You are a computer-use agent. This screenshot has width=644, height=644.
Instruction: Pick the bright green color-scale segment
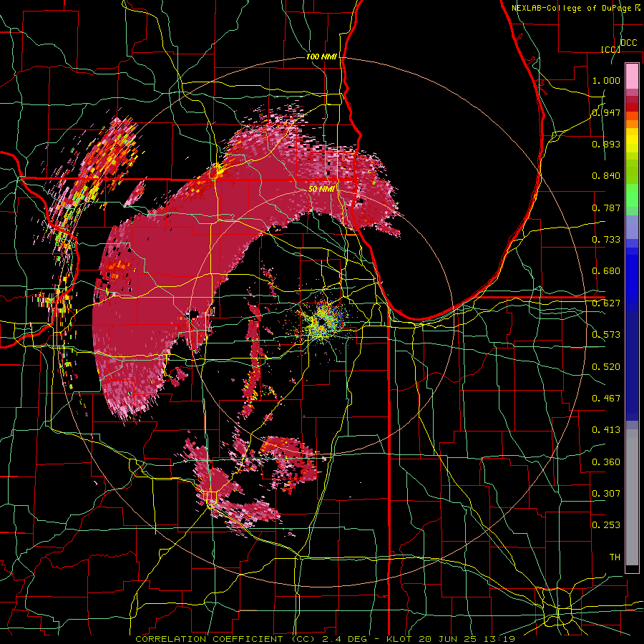[x=632, y=195]
